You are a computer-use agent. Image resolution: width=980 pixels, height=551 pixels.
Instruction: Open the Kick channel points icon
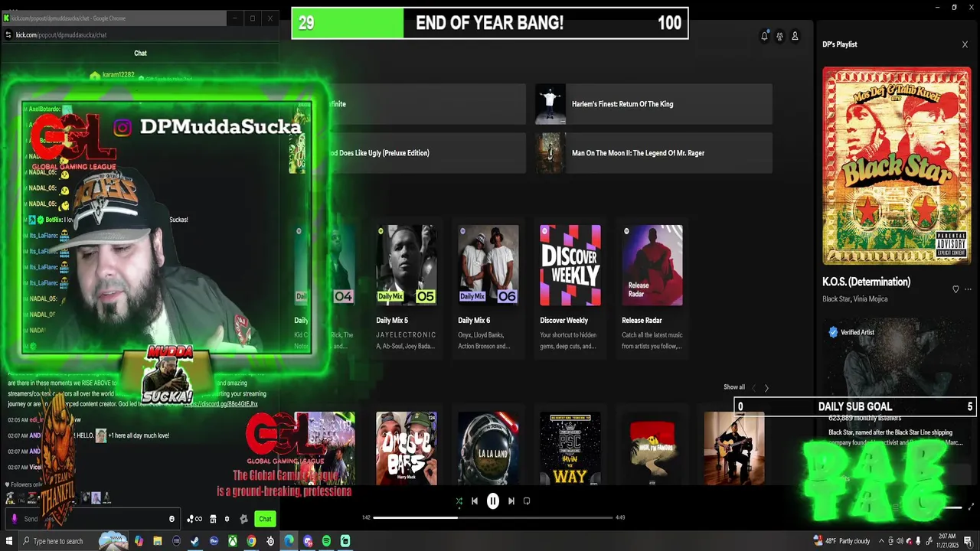(194, 519)
